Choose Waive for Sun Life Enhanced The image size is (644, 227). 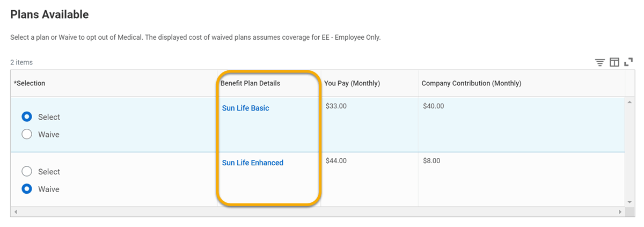[26, 189]
